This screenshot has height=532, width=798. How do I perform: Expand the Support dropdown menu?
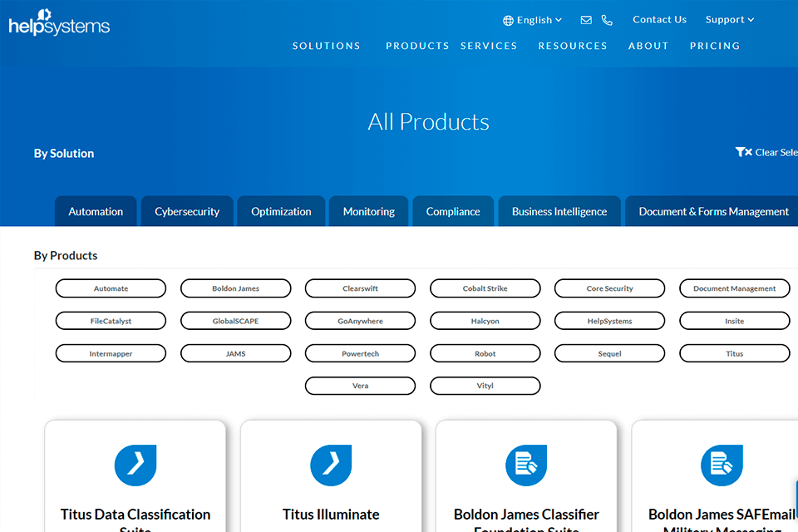729,20
